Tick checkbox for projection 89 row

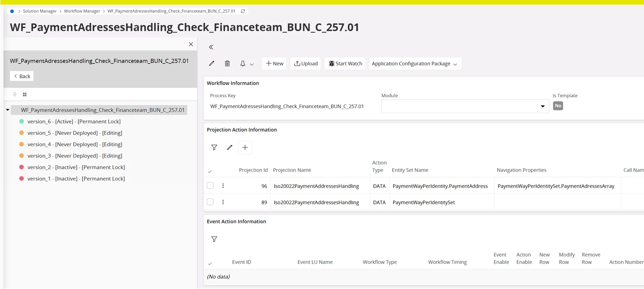210,202
